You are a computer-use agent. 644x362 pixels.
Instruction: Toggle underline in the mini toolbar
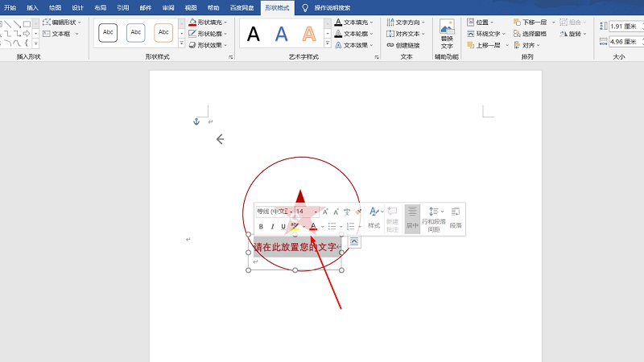[283, 227]
